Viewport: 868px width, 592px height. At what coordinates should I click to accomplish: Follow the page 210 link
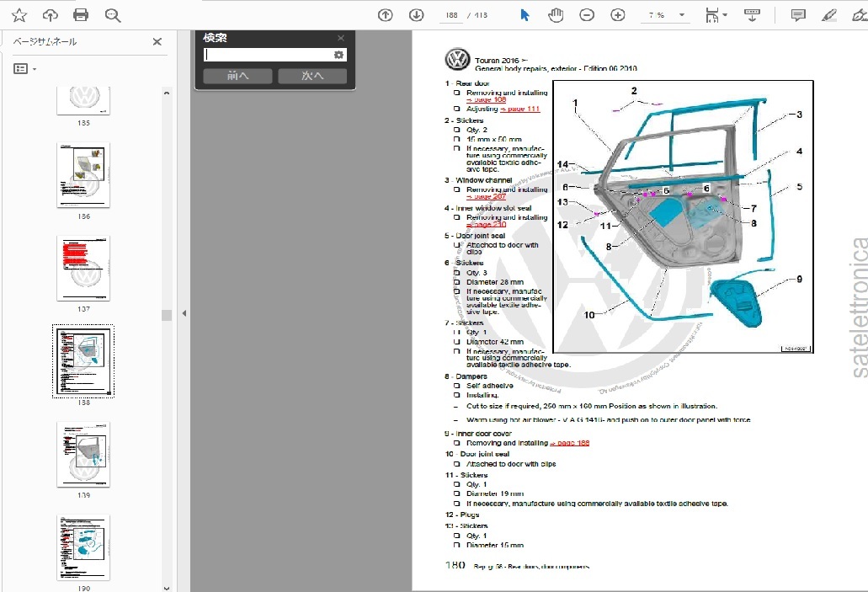pos(486,224)
